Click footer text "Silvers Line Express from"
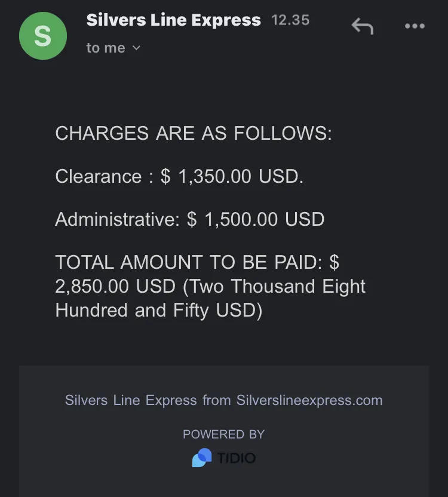This screenshot has width=448, height=497. click(148, 400)
